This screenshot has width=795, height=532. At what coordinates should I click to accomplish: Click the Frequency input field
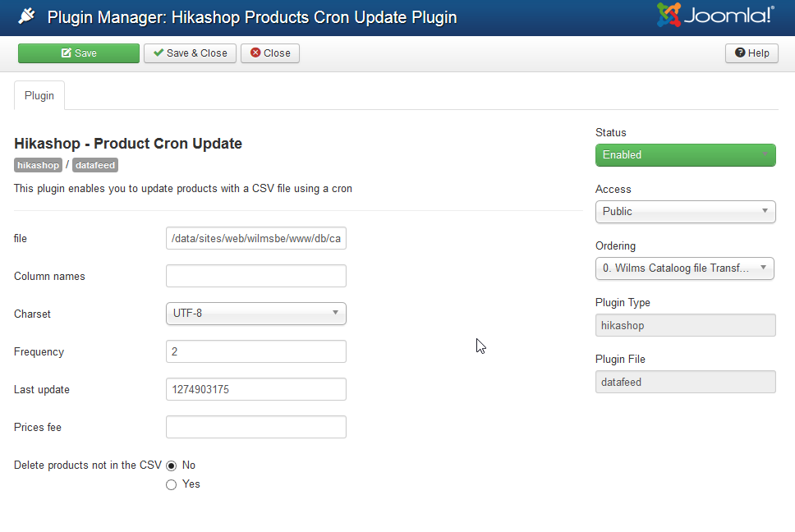coord(256,351)
